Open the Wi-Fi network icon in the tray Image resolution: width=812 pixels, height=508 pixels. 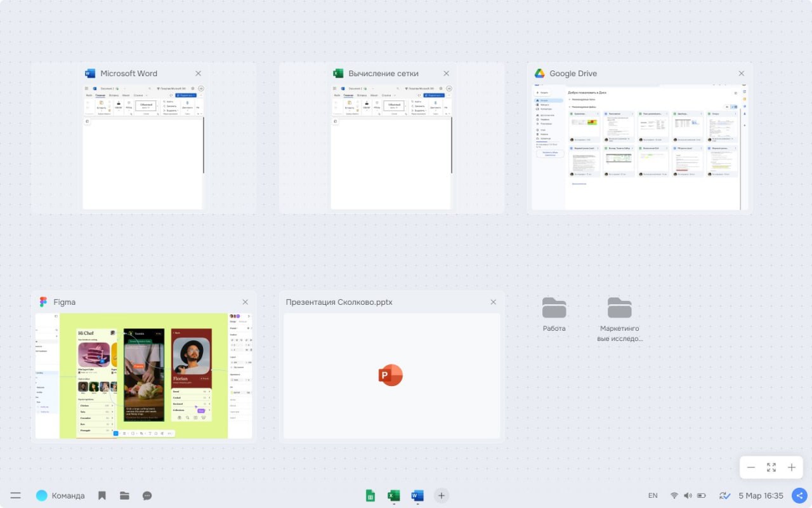point(674,495)
